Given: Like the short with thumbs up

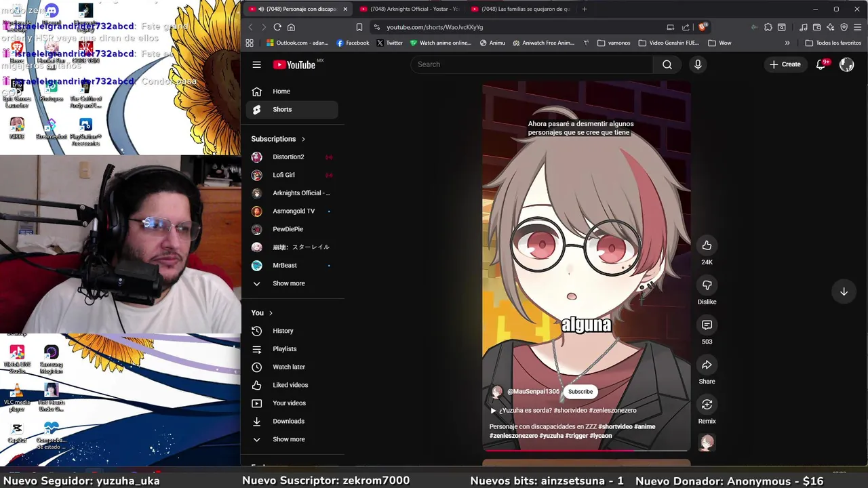Looking at the screenshot, I should (707, 245).
